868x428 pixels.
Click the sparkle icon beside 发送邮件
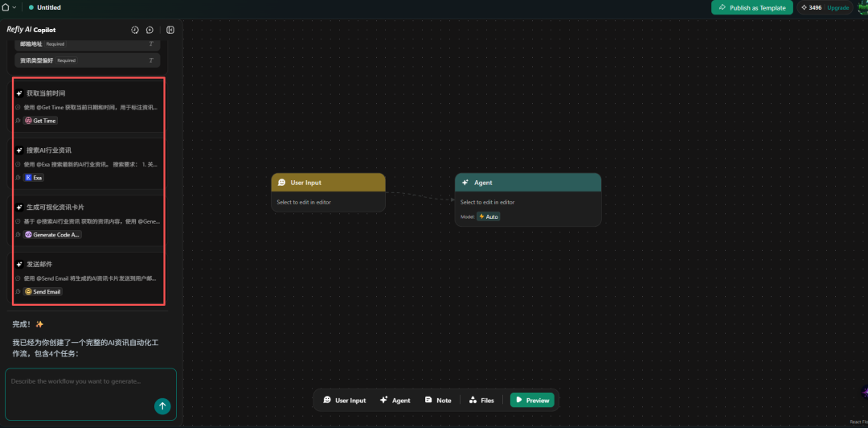tap(19, 265)
